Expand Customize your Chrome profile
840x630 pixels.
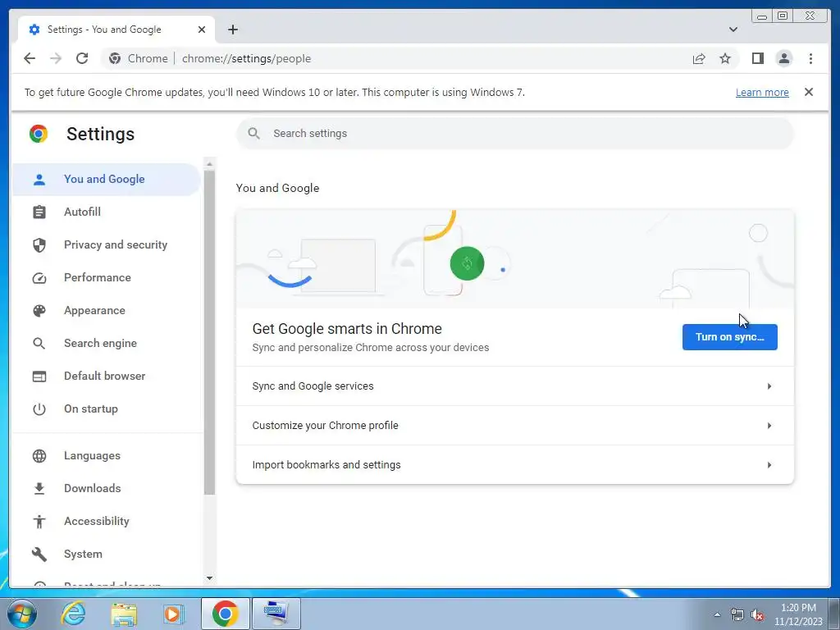(515, 426)
